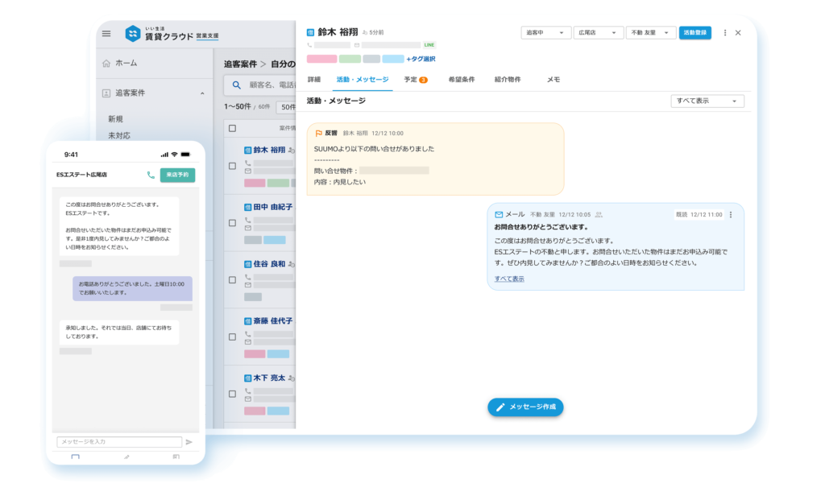Open the 追客中 status dropdown

click(x=545, y=33)
